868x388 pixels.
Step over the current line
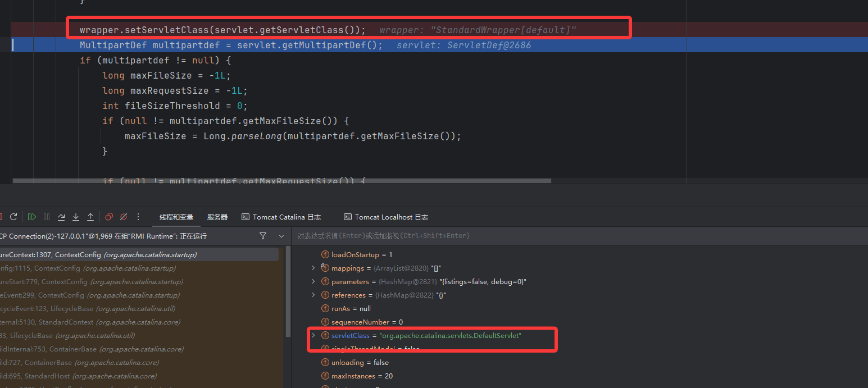click(61, 217)
